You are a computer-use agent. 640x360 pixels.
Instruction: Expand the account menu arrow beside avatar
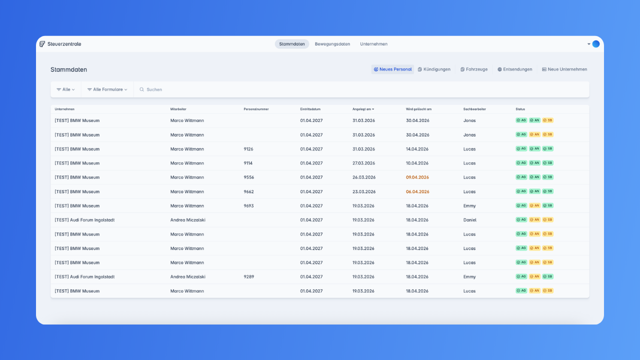tap(589, 44)
